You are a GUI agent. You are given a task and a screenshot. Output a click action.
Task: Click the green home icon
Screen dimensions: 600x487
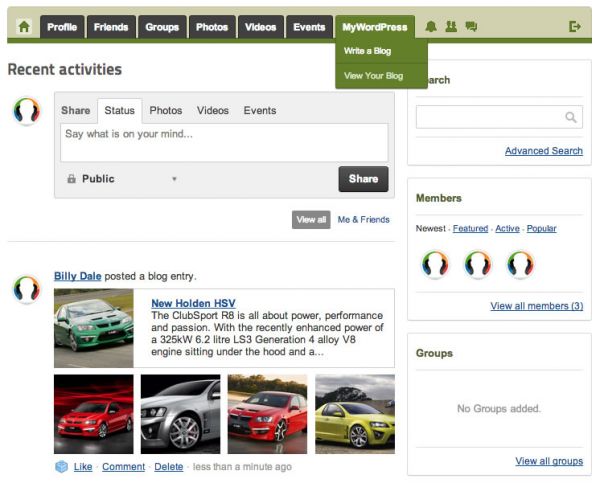point(24,27)
